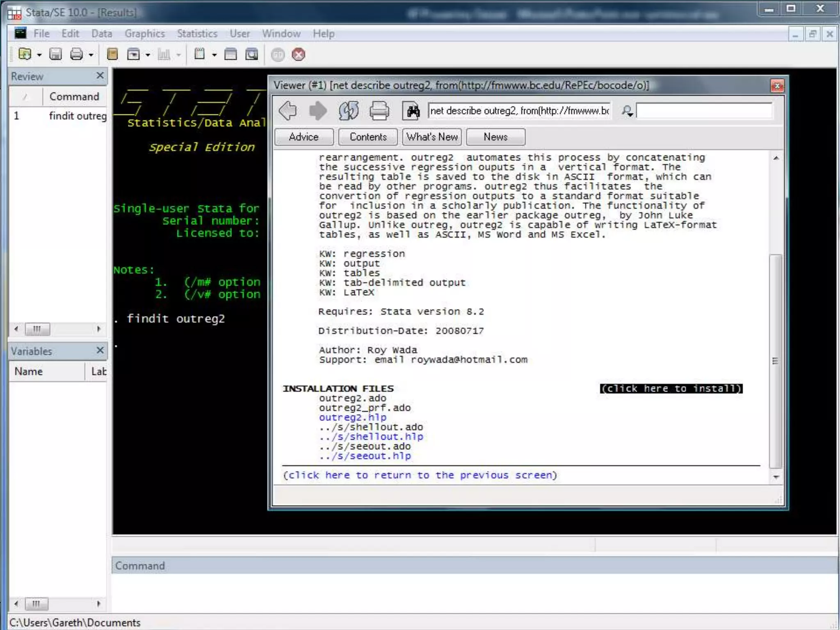Click the Save floppy disk icon
The width and height of the screenshot is (840, 630).
pyautogui.click(x=55, y=54)
